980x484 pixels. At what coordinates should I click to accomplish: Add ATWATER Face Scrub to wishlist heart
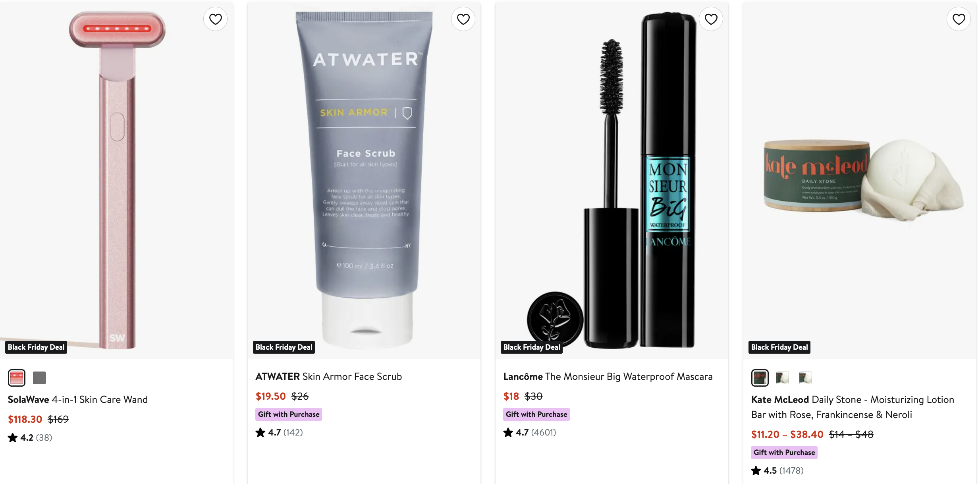(463, 19)
